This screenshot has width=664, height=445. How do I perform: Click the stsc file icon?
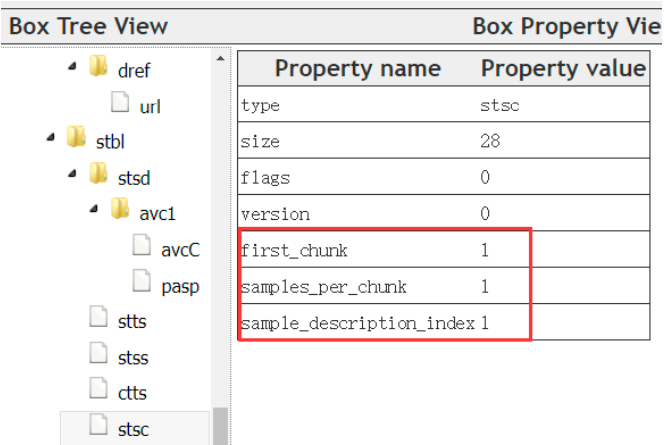point(98,425)
